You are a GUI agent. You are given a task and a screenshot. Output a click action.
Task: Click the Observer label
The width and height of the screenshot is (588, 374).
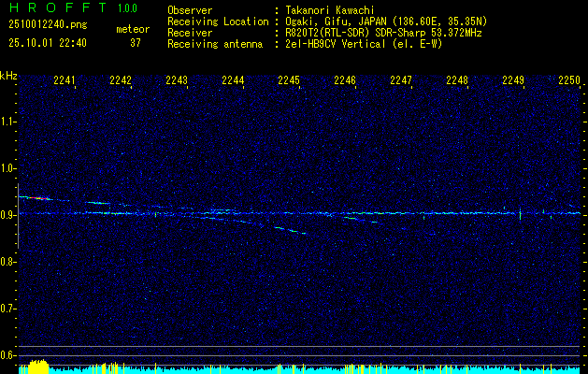[x=190, y=10]
